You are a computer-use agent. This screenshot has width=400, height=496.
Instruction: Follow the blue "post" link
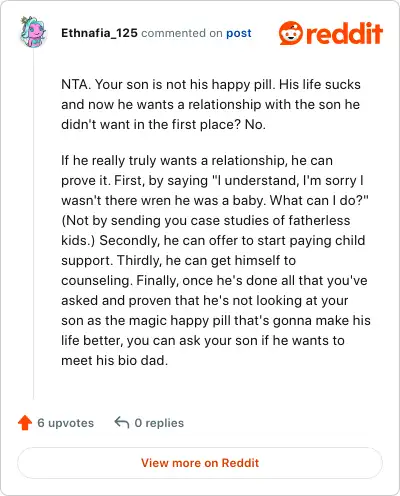pyautogui.click(x=239, y=33)
